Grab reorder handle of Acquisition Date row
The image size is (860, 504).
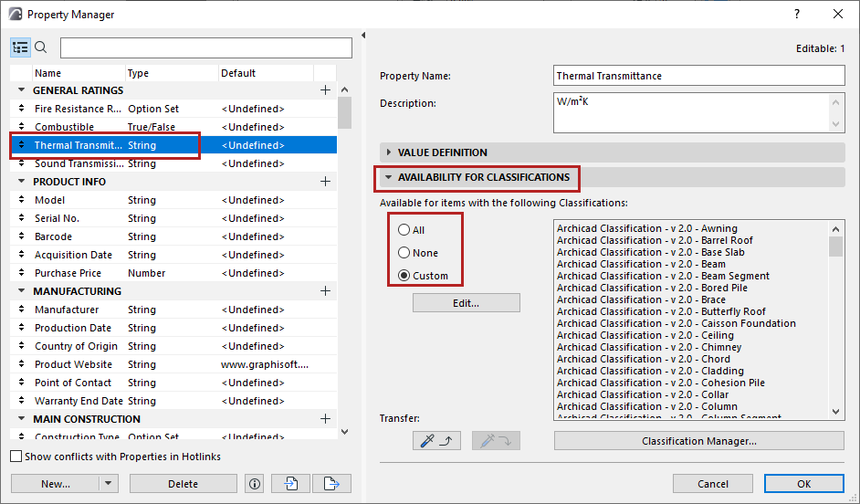point(21,255)
